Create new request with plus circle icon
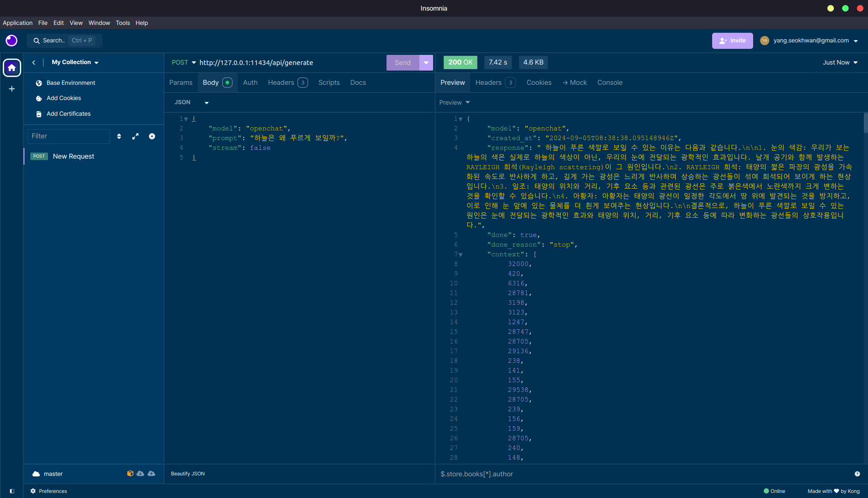This screenshot has width=868, height=498. (x=152, y=136)
